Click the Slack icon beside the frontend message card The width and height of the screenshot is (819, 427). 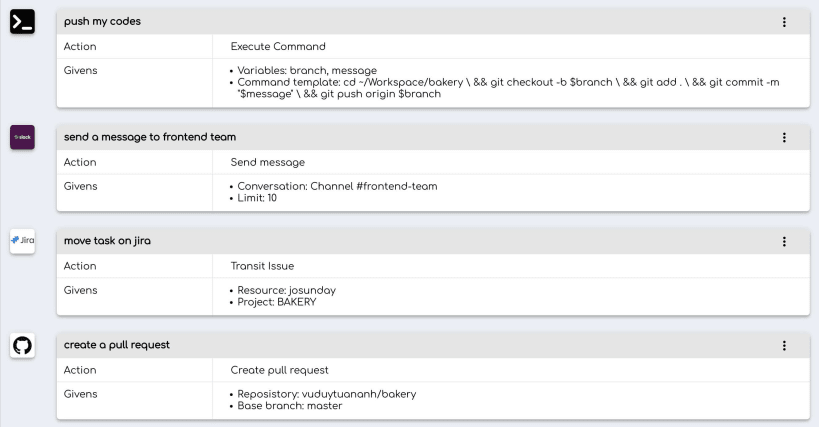tap(22, 137)
